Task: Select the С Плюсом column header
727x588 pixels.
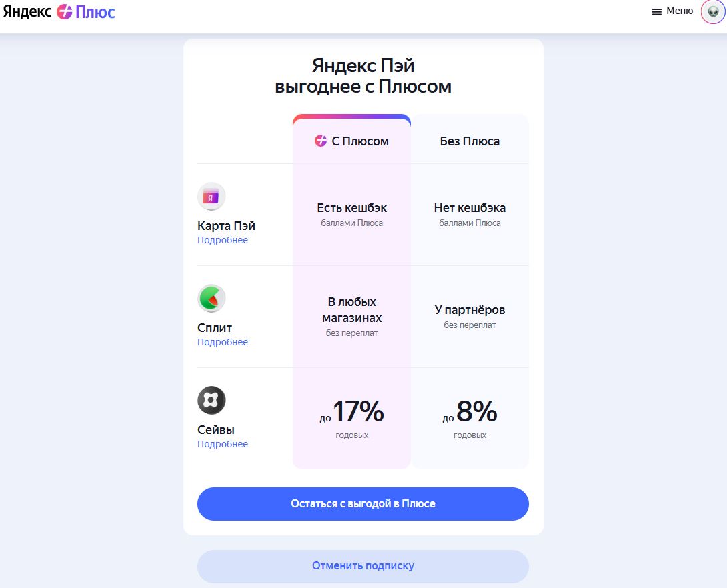Action: tap(352, 141)
